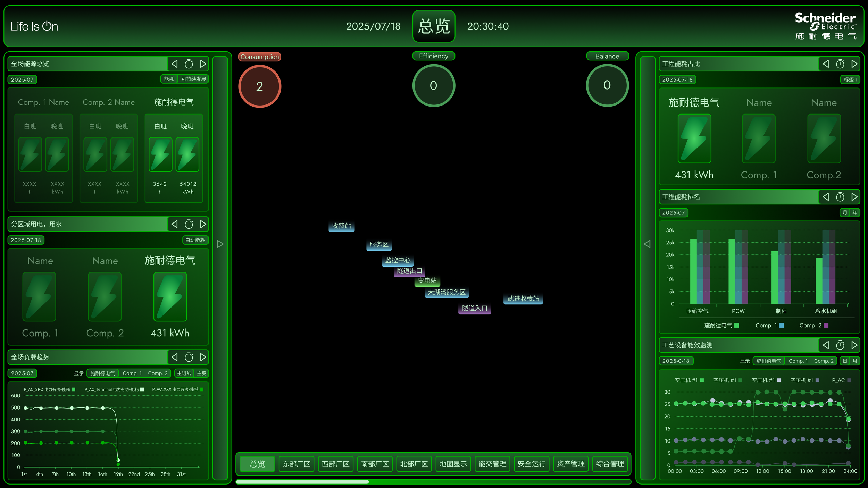Switch ranking chart to 年 view
The image size is (868, 488).
pyautogui.click(x=855, y=212)
